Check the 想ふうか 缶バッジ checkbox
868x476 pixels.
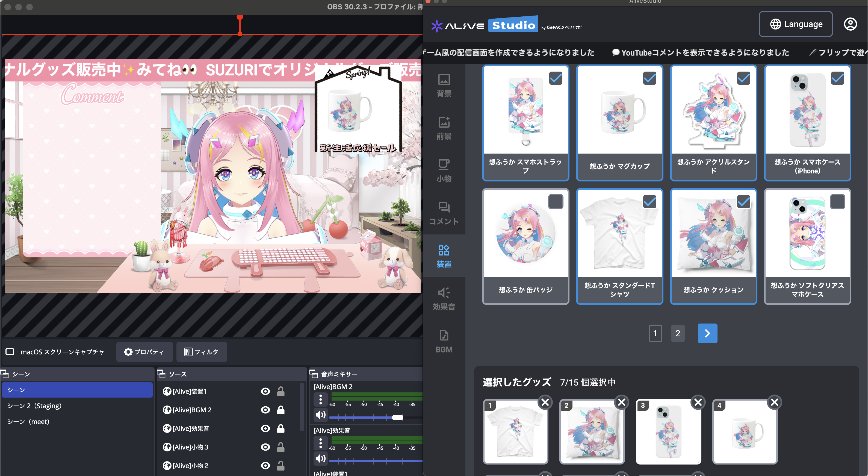pos(556,202)
